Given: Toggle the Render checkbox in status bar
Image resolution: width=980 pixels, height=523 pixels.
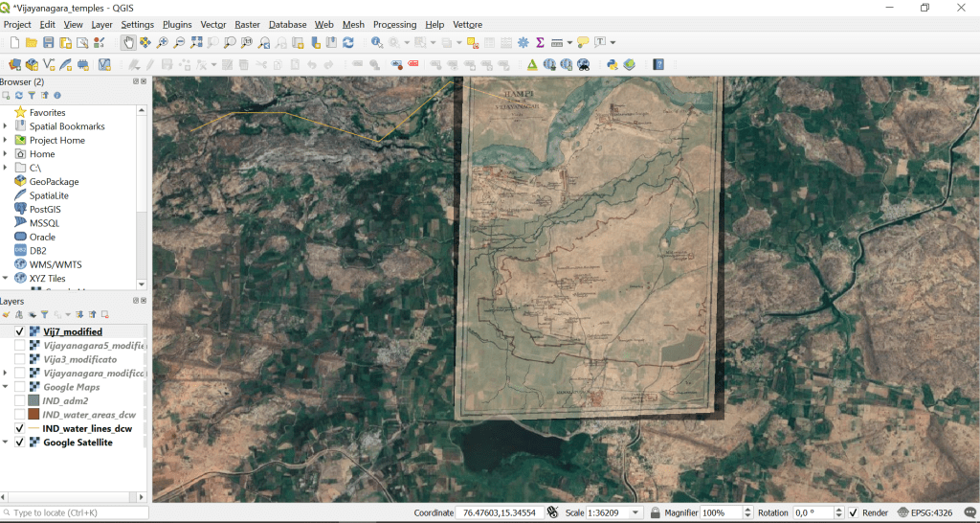Looking at the screenshot, I should (x=853, y=512).
